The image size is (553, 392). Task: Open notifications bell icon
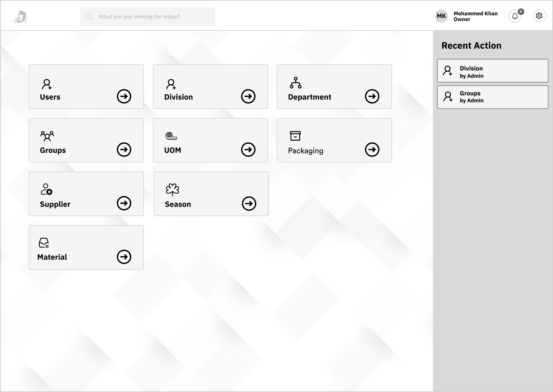(515, 16)
